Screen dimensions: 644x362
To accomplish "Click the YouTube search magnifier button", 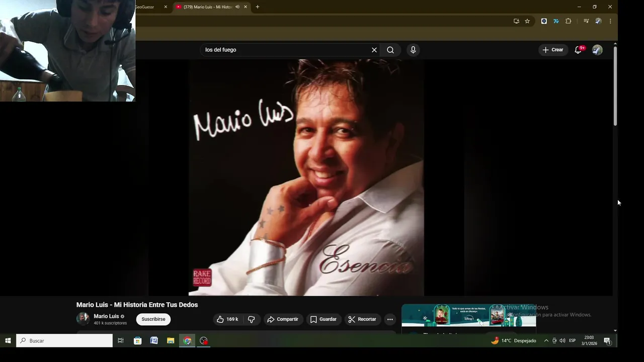I will pyautogui.click(x=390, y=50).
